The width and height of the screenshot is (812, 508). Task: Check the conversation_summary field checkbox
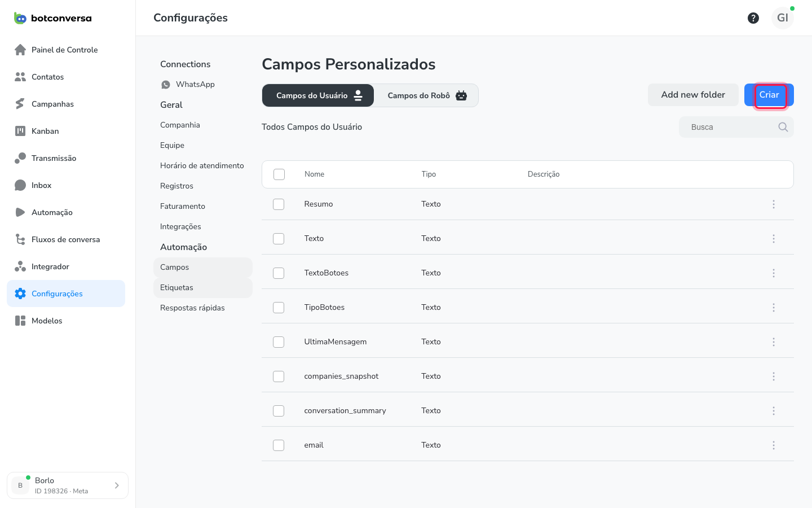(x=279, y=411)
